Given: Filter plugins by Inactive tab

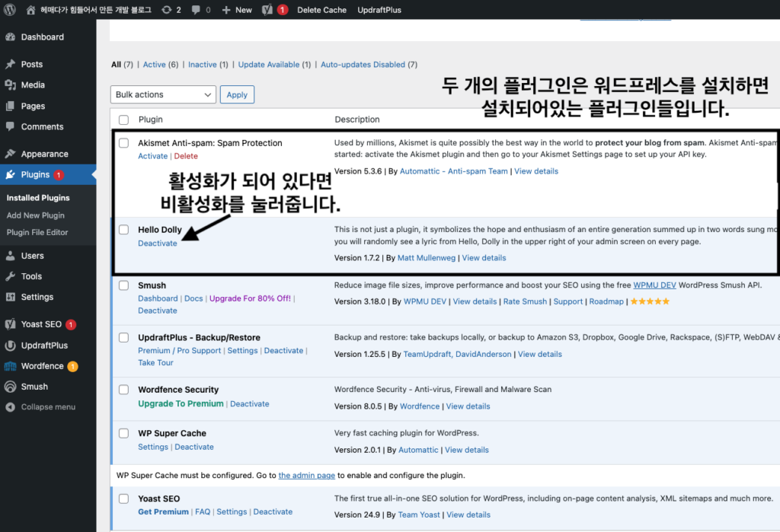Looking at the screenshot, I should pos(203,65).
